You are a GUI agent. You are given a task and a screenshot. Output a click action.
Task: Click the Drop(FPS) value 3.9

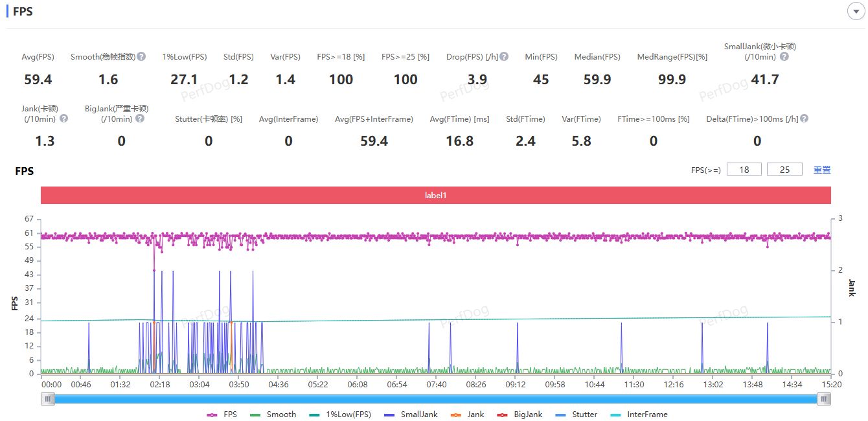point(477,80)
